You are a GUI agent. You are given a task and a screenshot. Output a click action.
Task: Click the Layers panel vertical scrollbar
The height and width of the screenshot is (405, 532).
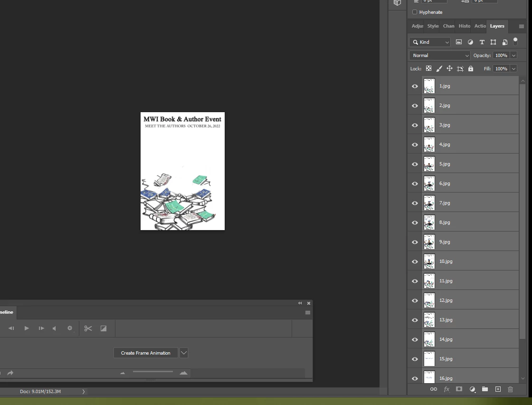pyautogui.click(x=523, y=211)
